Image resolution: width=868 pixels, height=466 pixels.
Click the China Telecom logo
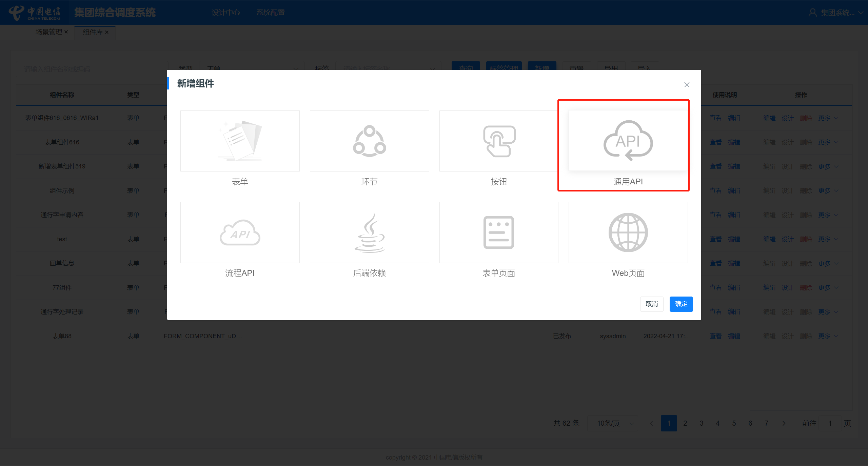click(x=34, y=13)
